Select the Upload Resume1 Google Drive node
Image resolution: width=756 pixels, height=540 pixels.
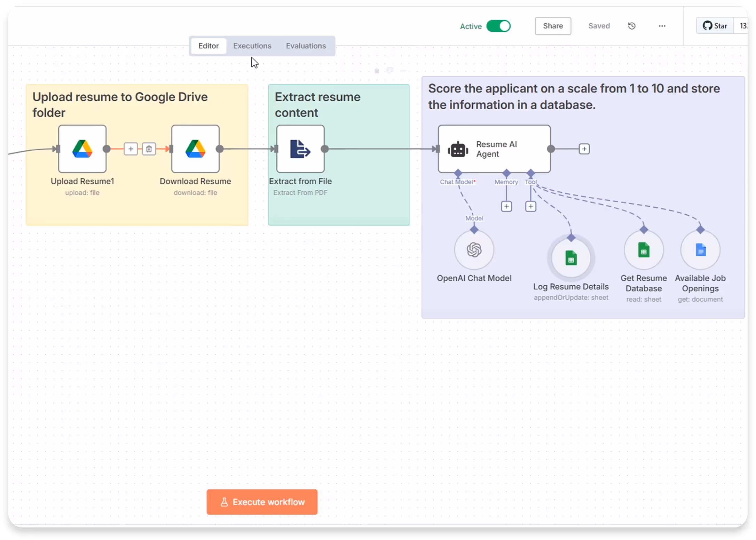click(x=82, y=149)
